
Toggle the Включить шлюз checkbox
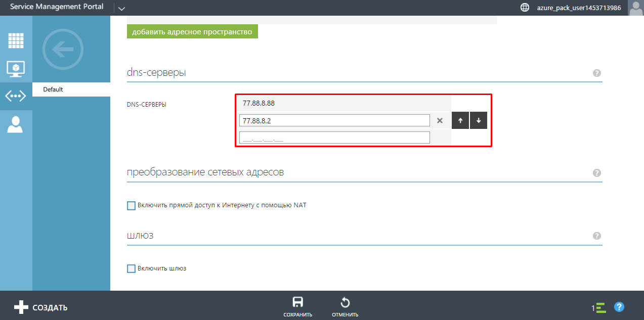tap(132, 268)
